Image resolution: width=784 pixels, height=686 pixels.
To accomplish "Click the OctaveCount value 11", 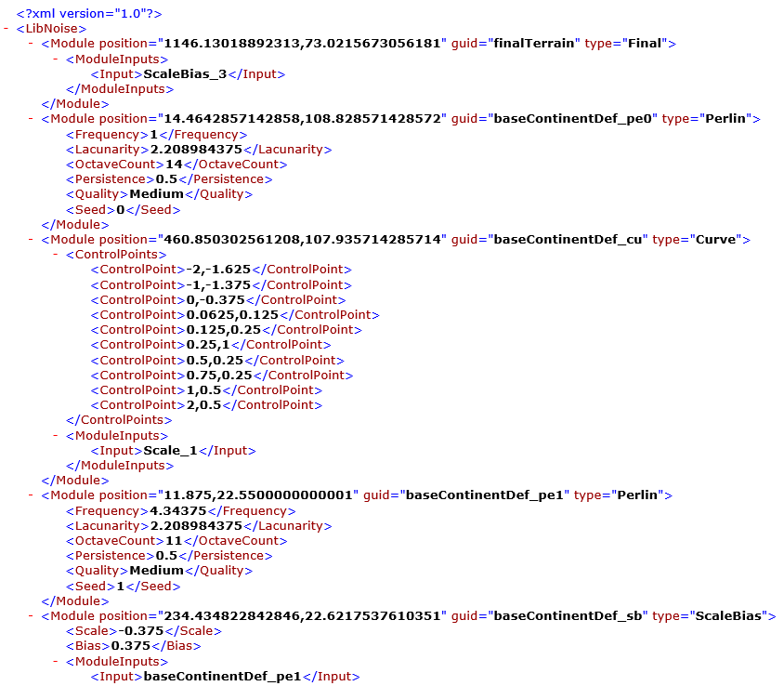I will coord(174,541).
